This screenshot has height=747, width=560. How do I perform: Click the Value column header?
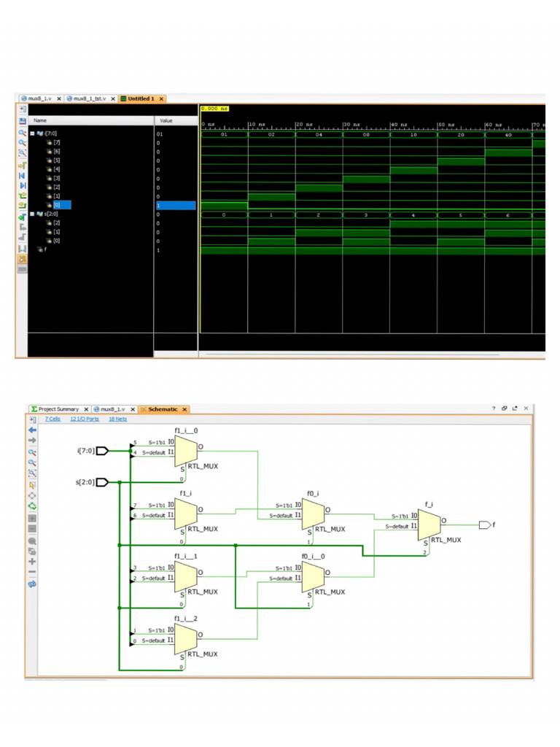pos(175,120)
